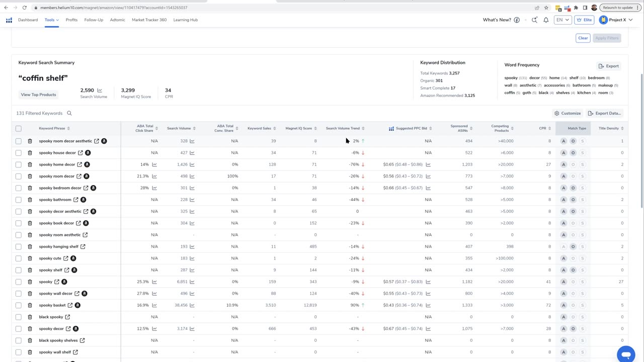Open spooky home decor in new tab

click(x=79, y=164)
